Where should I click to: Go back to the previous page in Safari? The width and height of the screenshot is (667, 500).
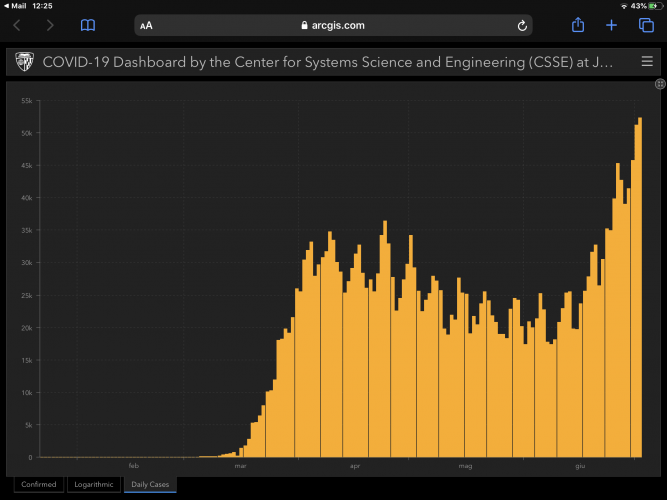click(17, 25)
